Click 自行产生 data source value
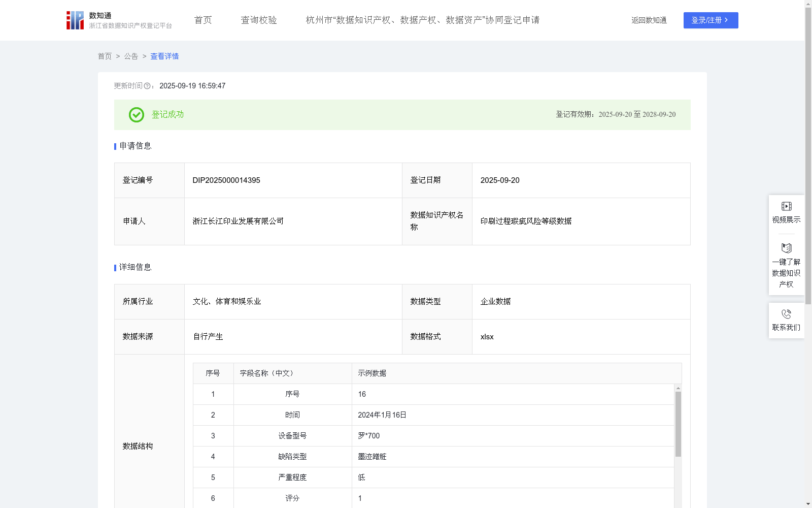812x508 pixels. pos(208,337)
